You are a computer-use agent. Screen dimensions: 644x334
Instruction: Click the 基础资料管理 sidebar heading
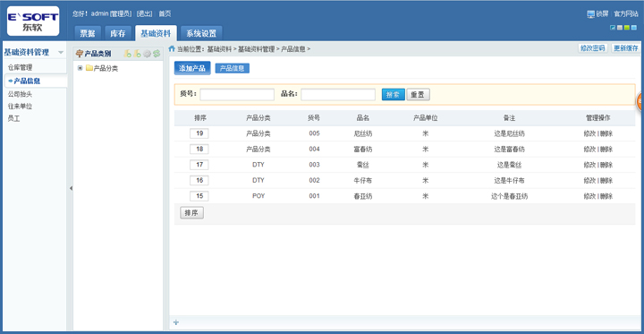point(26,52)
